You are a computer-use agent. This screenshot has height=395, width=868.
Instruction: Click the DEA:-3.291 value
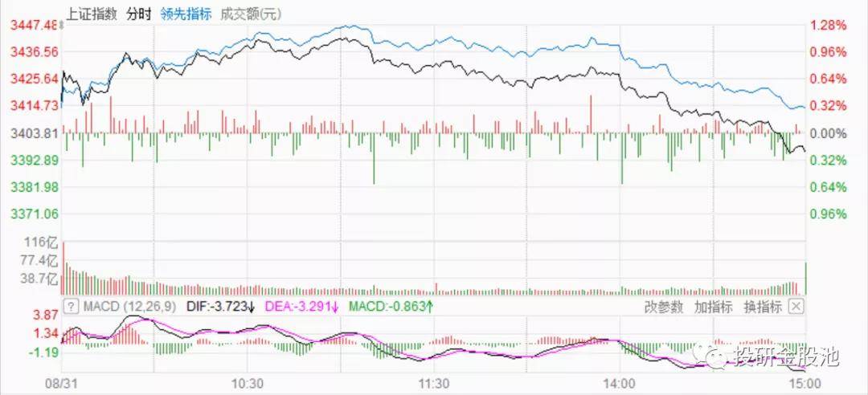tap(301, 306)
